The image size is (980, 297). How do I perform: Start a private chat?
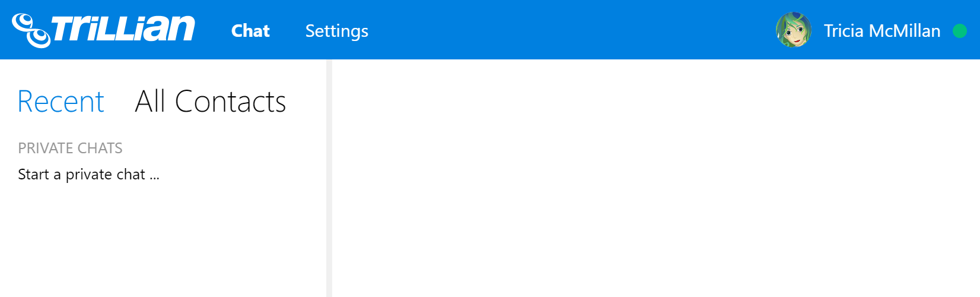[88, 175]
